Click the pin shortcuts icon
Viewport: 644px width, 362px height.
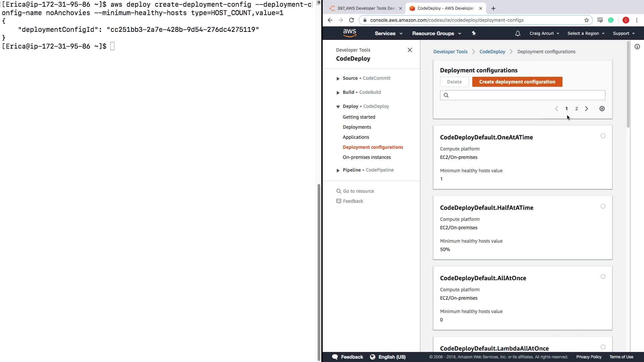(x=474, y=33)
